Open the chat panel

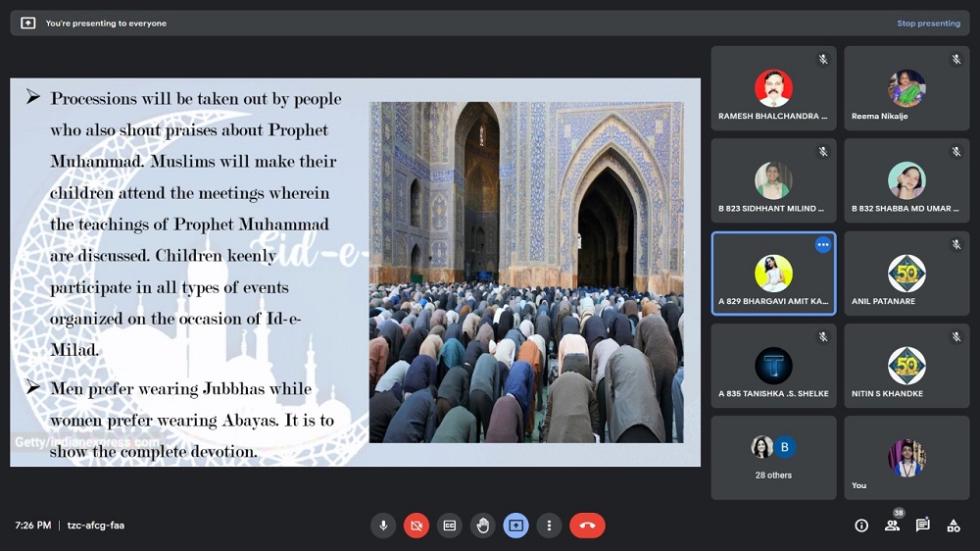pyautogui.click(x=922, y=526)
